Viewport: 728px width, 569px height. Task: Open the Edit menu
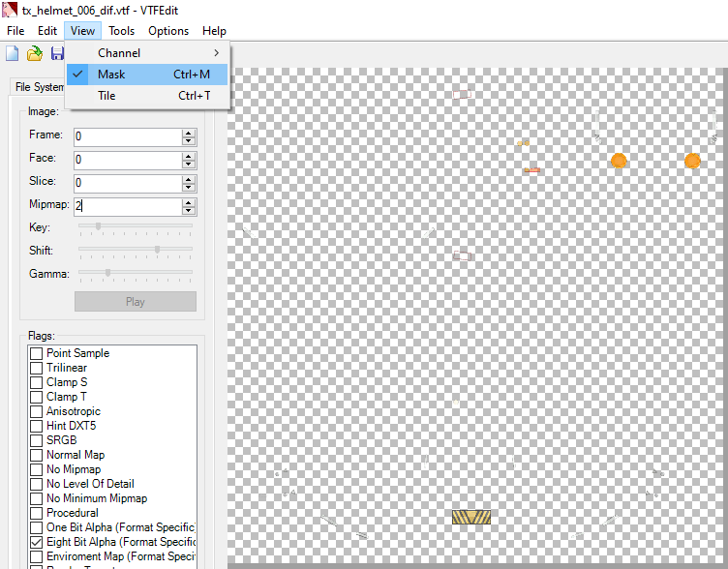tap(47, 31)
